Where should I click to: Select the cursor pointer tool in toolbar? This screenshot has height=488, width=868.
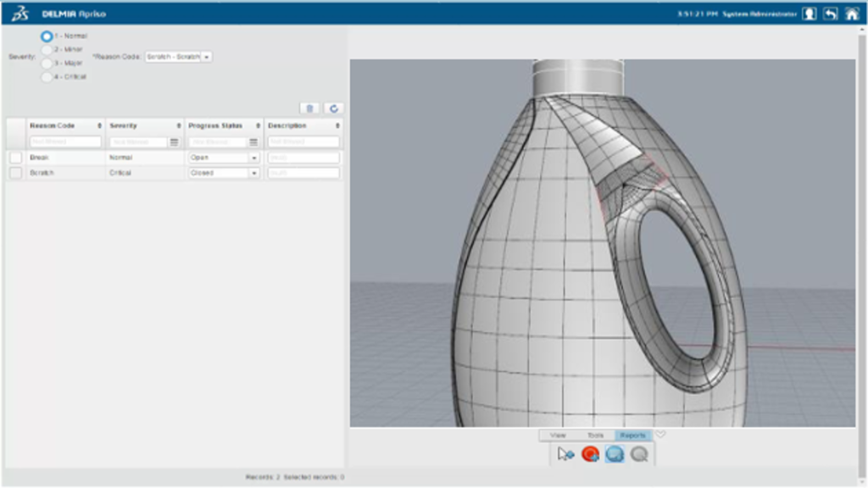click(565, 454)
